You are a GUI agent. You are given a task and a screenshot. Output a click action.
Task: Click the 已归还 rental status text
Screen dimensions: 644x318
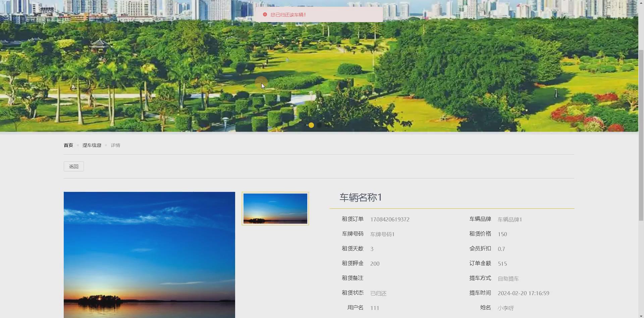click(378, 293)
